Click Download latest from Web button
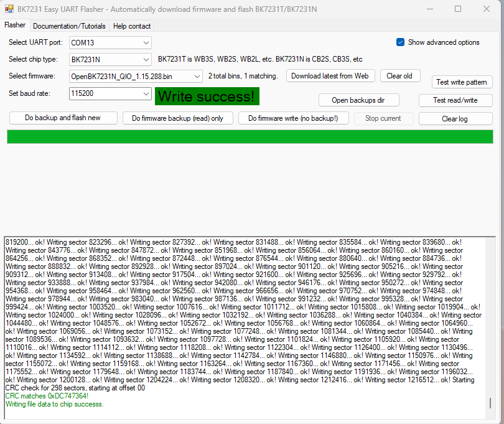The width and height of the screenshot is (504, 424). point(330,76)
